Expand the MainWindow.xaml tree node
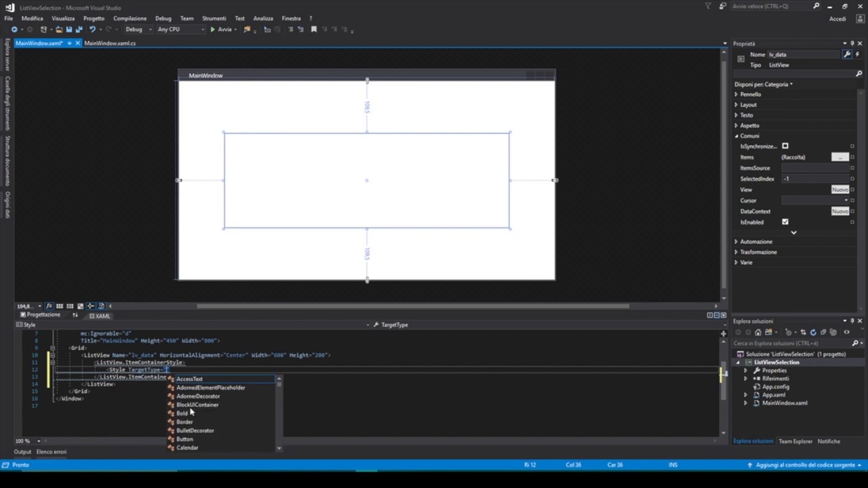The width and height of the screenshot is (868, 488). (746, 403)
